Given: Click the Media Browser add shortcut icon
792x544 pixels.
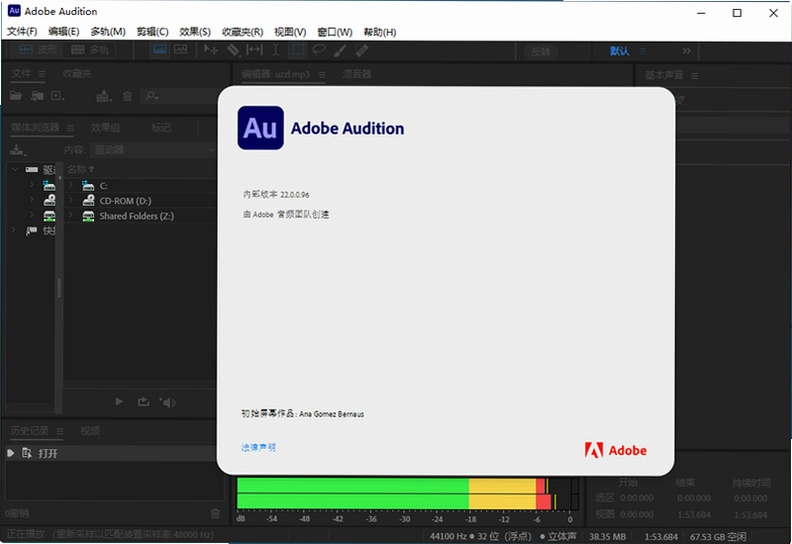Looking at the screenshot, I should [x=17, y=150].
